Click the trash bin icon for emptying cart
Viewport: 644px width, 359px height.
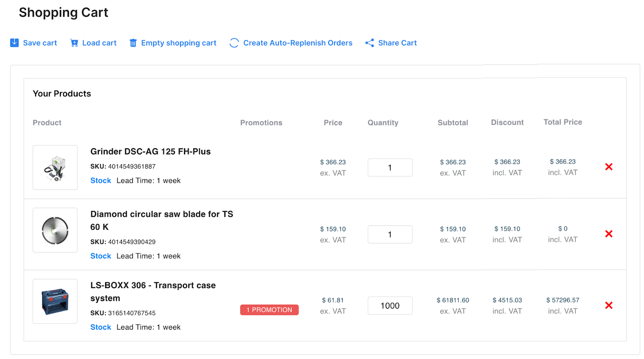pos(133,43)
